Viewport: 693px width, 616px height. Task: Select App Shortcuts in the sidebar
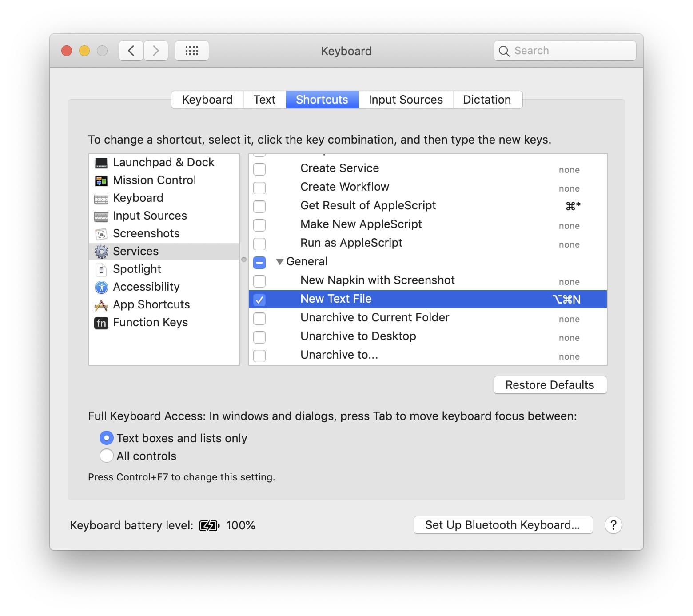(151, 304)
